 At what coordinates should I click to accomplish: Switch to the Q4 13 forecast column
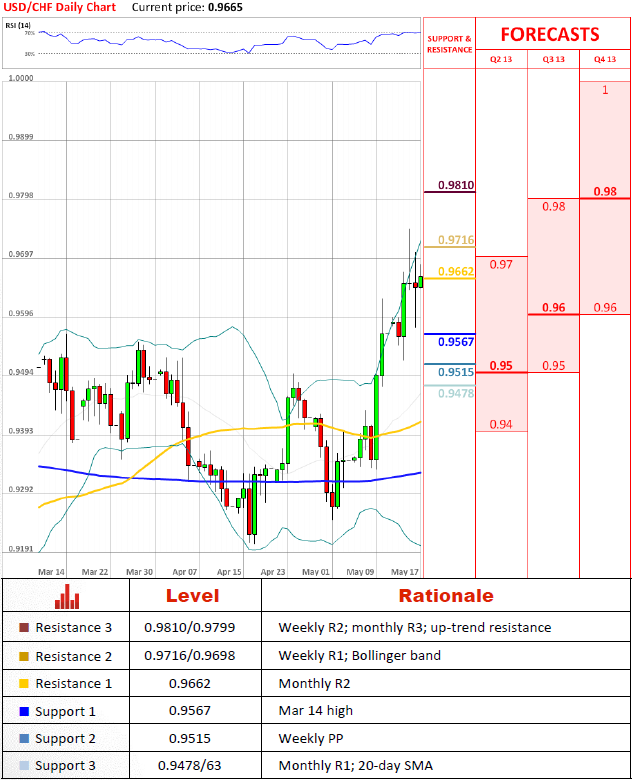coord(605,59)
